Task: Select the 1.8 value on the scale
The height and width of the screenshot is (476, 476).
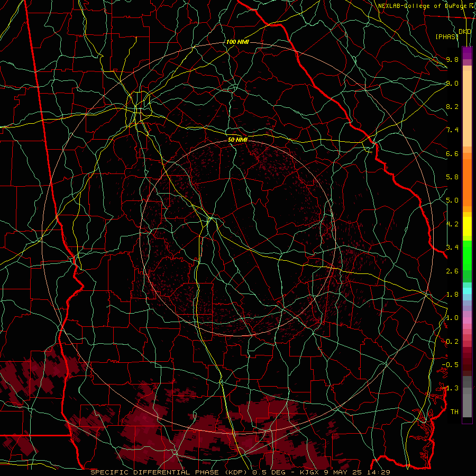Action: [x=452, y=295]
